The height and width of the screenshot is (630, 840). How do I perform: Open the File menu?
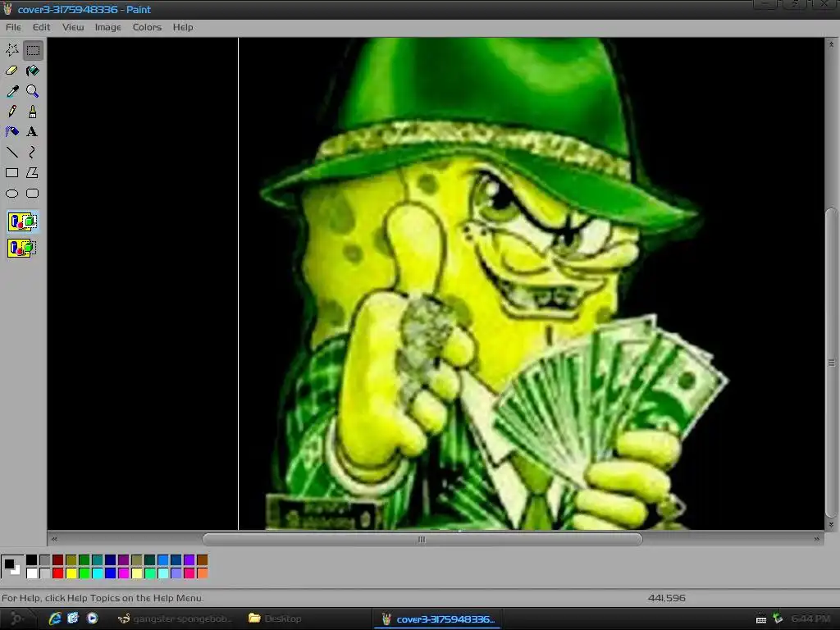[x=13, y=27]
